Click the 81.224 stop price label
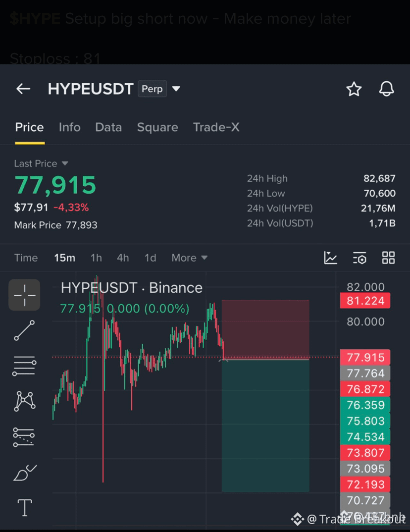 point(365,301)
